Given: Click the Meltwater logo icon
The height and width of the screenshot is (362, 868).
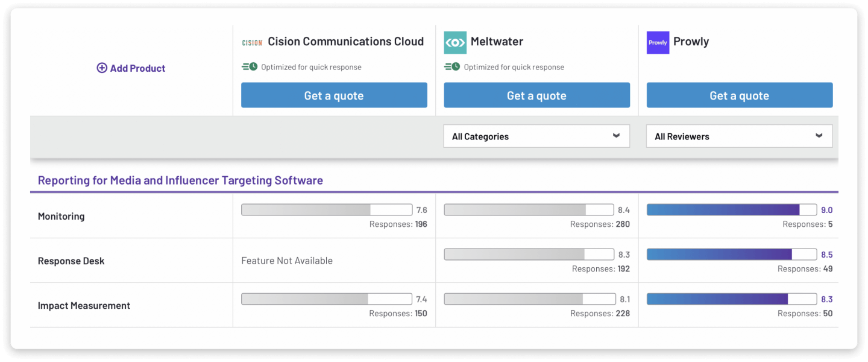Looking at the screenshot, I should (455, 43).
